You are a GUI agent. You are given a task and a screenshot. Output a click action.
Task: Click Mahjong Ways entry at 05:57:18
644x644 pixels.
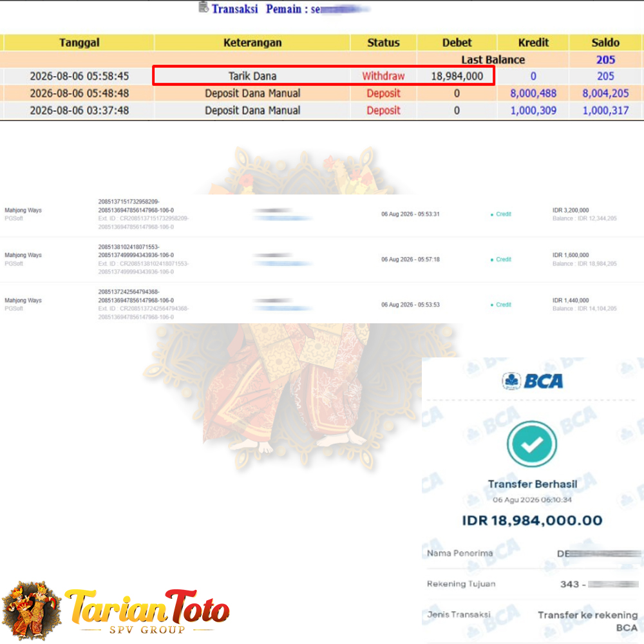tap(23, 255)
